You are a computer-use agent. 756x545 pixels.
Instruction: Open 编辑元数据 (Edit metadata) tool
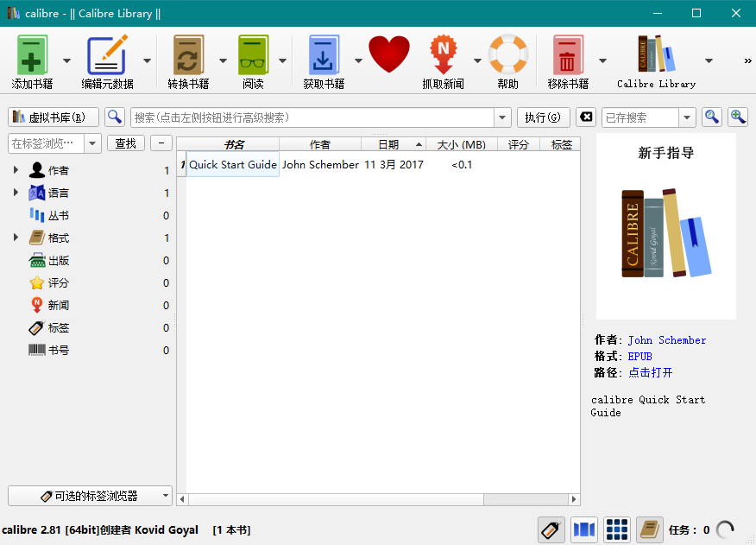(x=107, y=54)
